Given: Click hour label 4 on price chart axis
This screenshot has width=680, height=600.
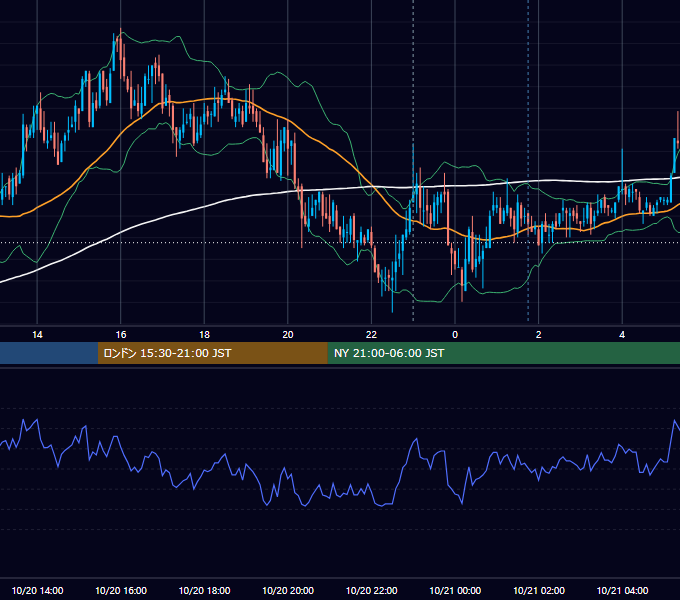Looking at the screenshot, I should pos(622,335).
